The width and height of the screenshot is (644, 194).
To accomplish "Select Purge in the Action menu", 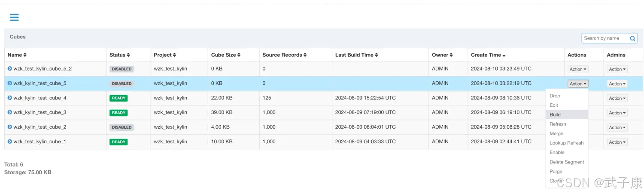I will pyautogui.click(x=556, y=172).
